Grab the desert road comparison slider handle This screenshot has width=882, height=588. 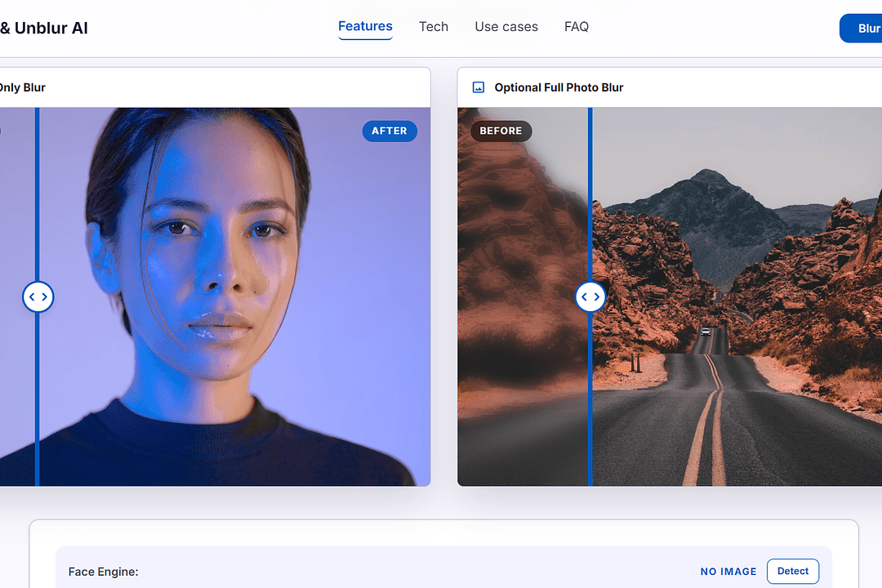[590, 296]
